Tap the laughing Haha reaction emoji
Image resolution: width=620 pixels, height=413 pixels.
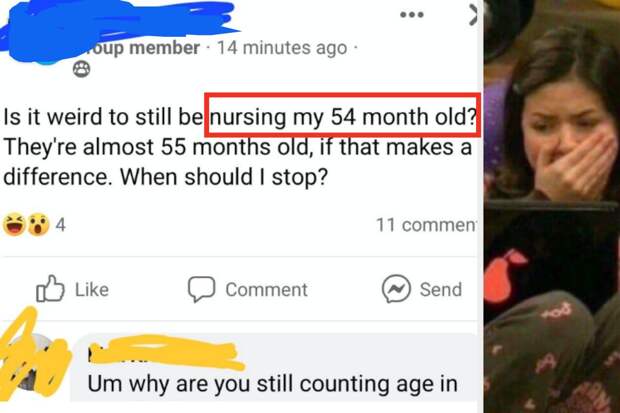point(14,225)
